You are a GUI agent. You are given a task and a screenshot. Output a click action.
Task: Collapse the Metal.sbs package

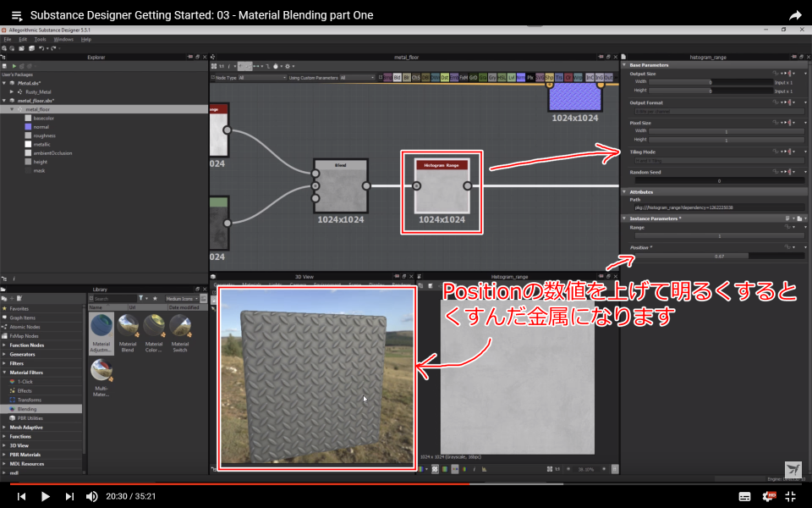4,83
